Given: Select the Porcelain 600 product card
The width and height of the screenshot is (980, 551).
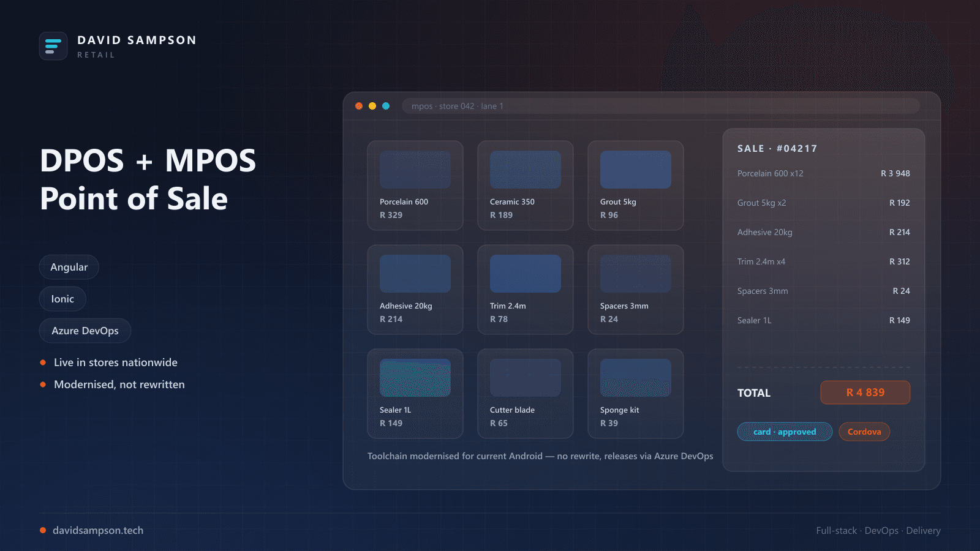Looking at the screenshot, I should coord(415,186).
